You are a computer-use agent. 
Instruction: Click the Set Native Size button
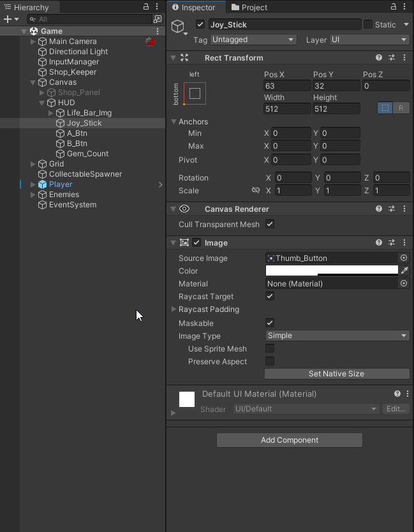pyautogui.click(x=337, y=374)
